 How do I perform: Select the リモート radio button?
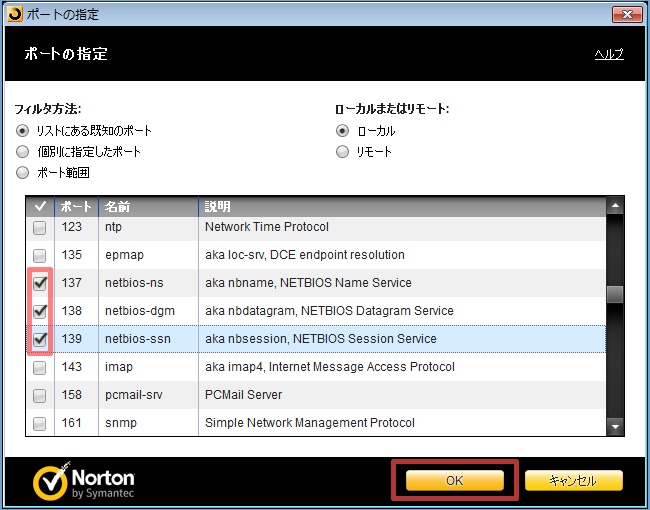coord(343,152)
